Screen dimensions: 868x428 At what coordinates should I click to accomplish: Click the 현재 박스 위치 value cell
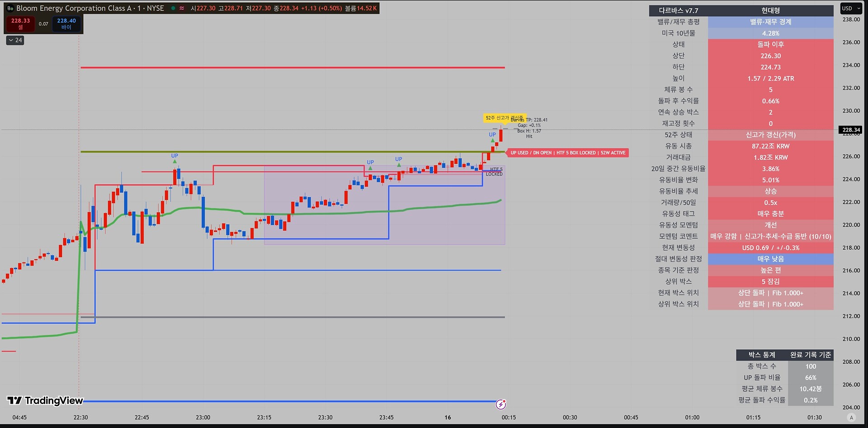point(770,293)
